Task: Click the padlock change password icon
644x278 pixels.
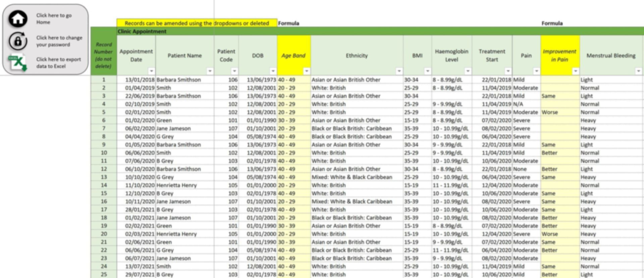Action: click(18, 41)
